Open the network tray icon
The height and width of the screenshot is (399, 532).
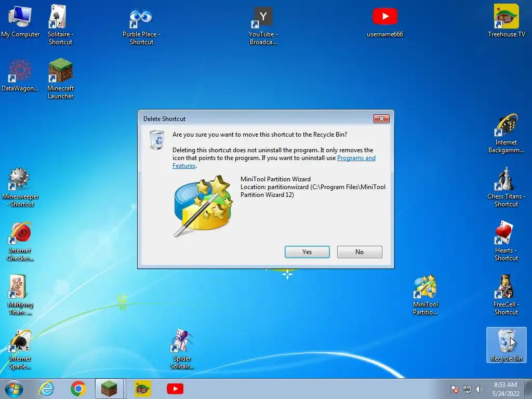[467, 390]
